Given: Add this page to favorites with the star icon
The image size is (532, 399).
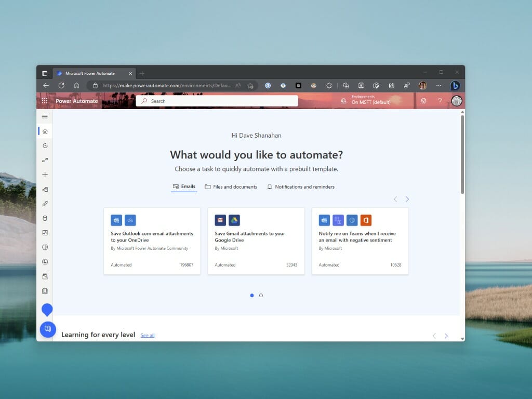Looking at the screenshot, I should [x=251, y=86].
